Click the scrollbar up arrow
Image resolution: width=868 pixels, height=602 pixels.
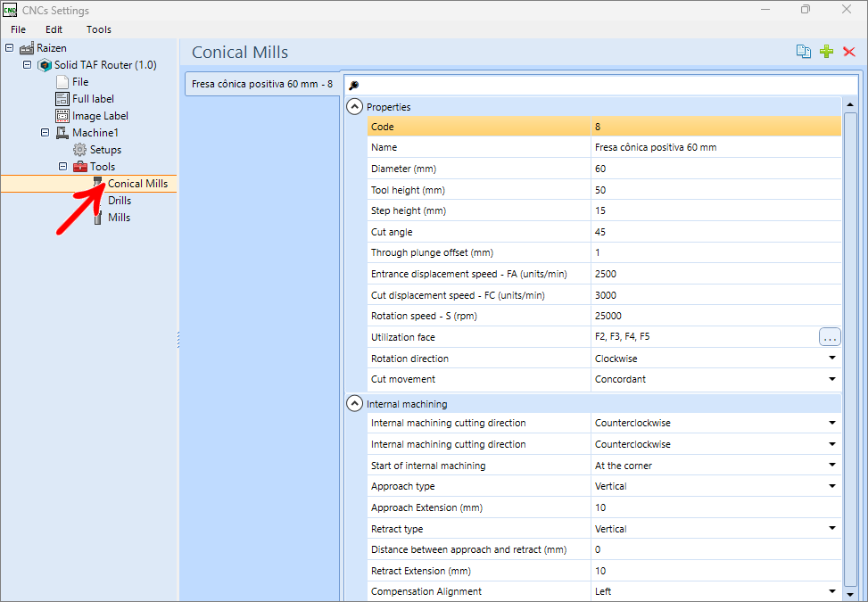(850, 104)
